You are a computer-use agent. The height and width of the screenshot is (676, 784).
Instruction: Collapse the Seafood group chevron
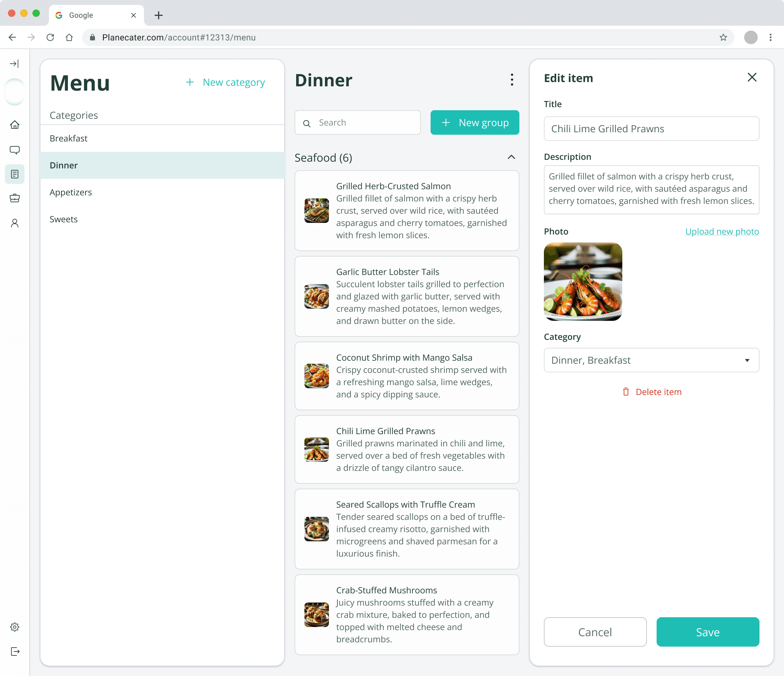[511, 157]
